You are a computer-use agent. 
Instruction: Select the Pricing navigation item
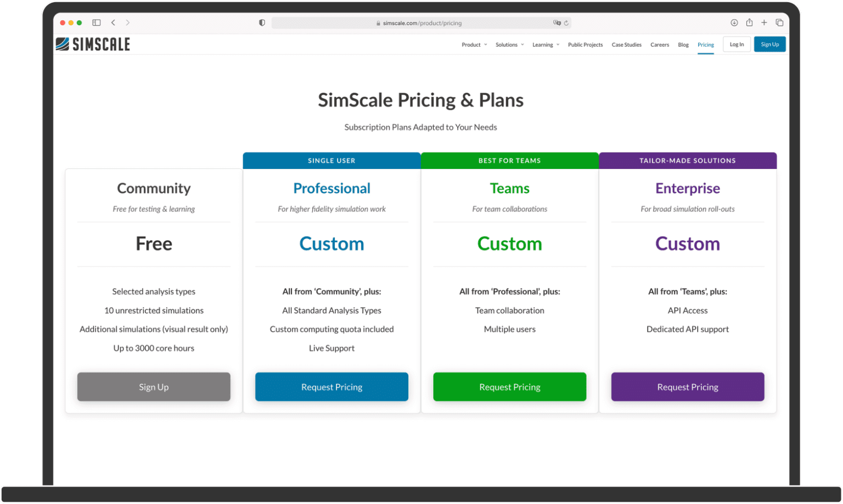(x=706, y=44)
